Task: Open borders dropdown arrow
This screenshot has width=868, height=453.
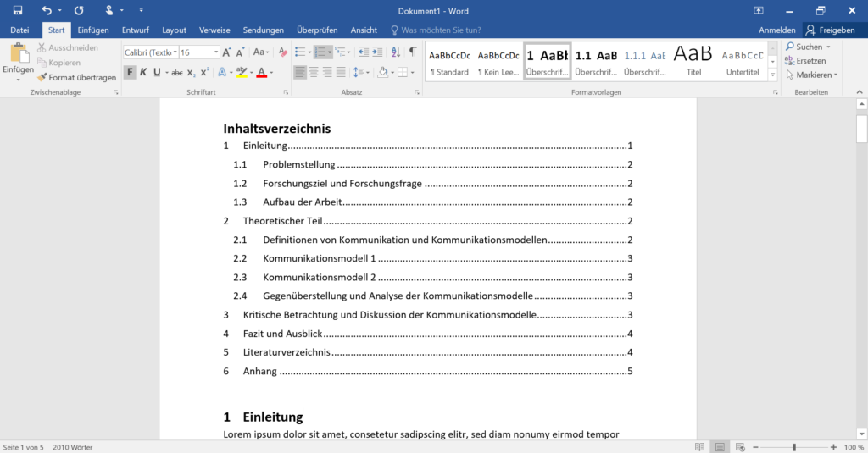Action: click(x=413, y=73)
